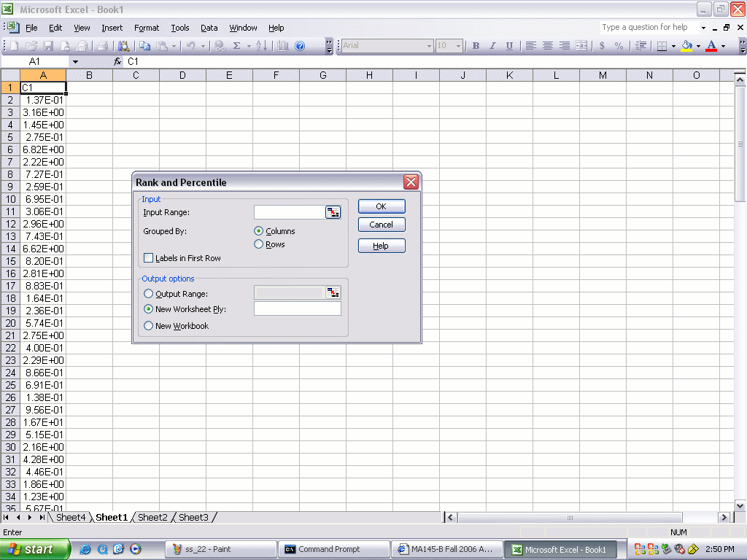Choose the New Workbook output option

tap(149, 326)
